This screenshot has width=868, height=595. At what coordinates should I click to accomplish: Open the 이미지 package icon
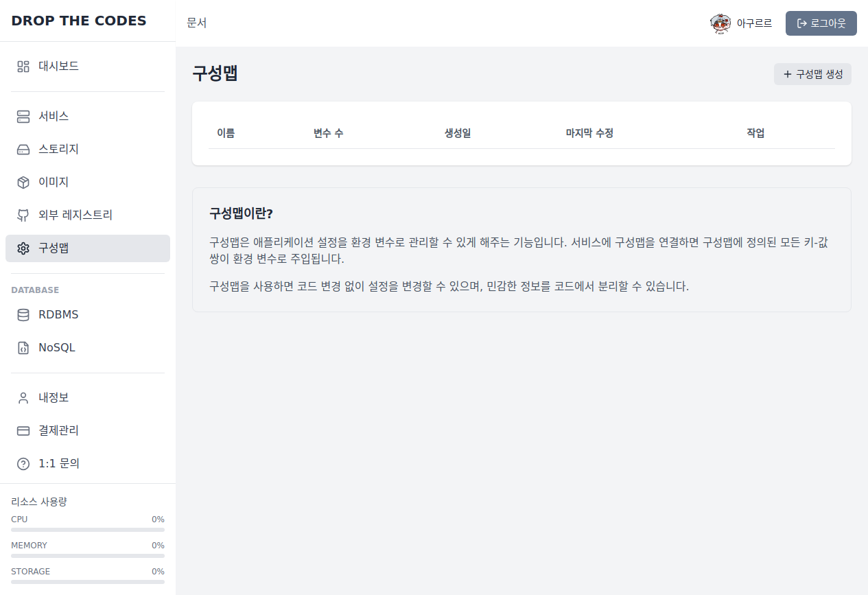22,182
